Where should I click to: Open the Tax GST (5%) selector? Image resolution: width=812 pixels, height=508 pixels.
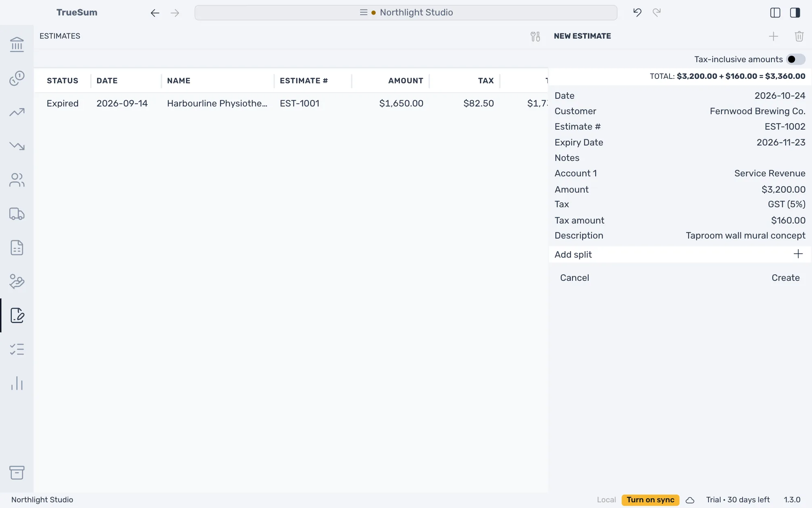pyautogui.click(x=680, y=204)
